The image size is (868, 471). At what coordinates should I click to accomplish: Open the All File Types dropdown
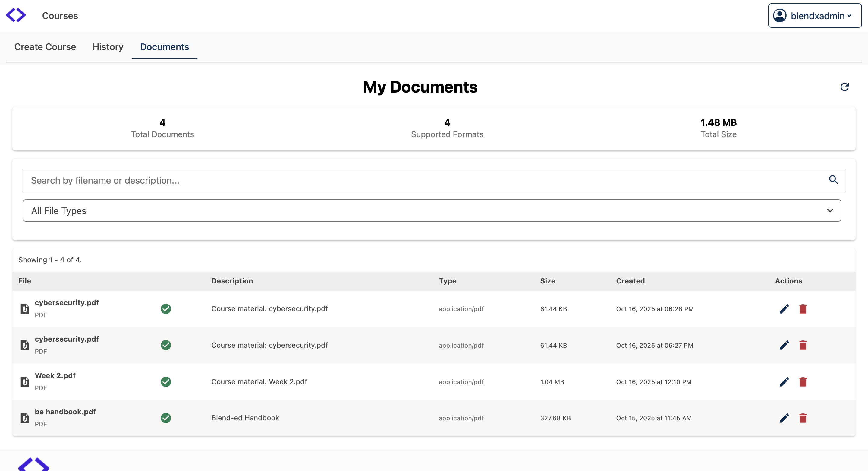[431, 211]
